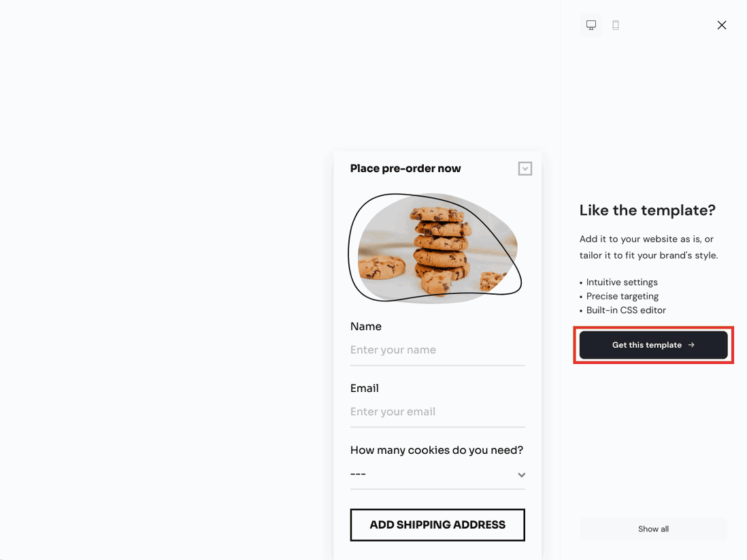Open the cookies quantity dropdown
This screenshot has width=747, height=560.
click(x=437, y=474)
